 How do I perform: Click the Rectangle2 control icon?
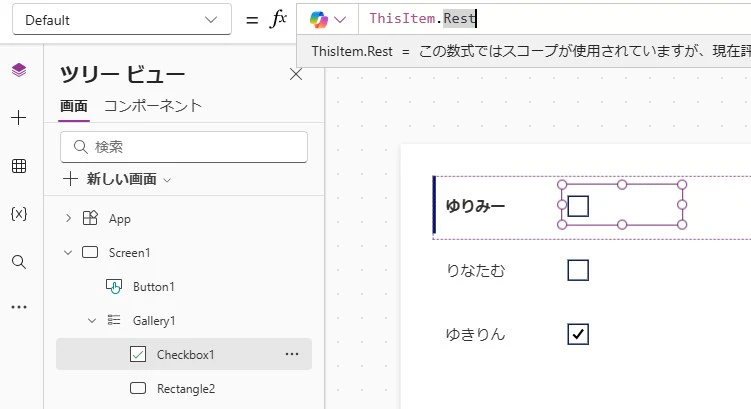[138, 388]
